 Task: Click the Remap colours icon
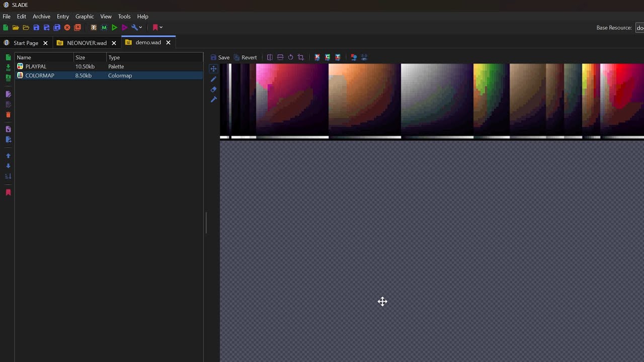[x=317, y=57]
